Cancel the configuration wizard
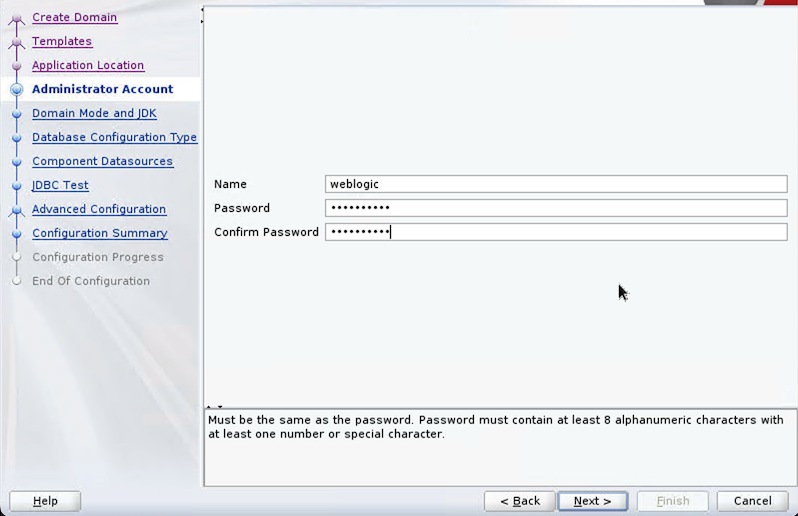Viewport: 798px width, 516px height. (x=752, y=501)
